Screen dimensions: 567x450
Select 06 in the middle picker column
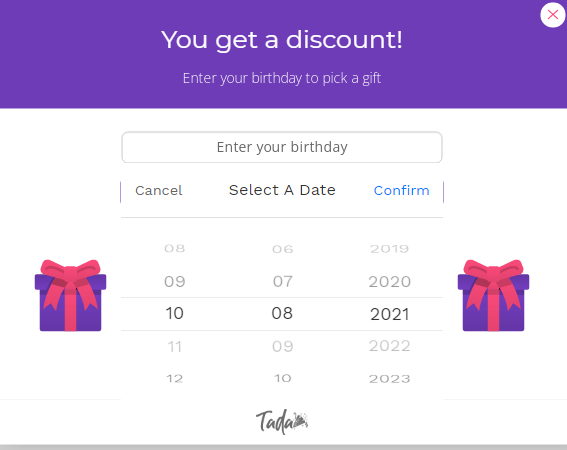pos(283,249)
